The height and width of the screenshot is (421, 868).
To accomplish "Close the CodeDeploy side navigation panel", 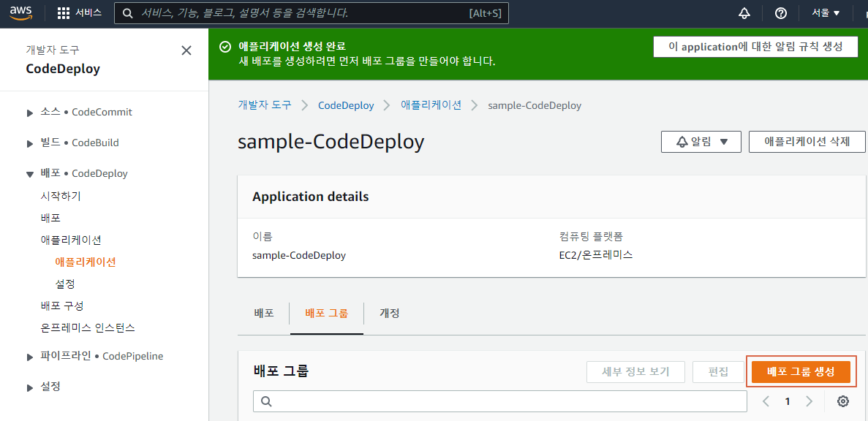I will point(186,50).
